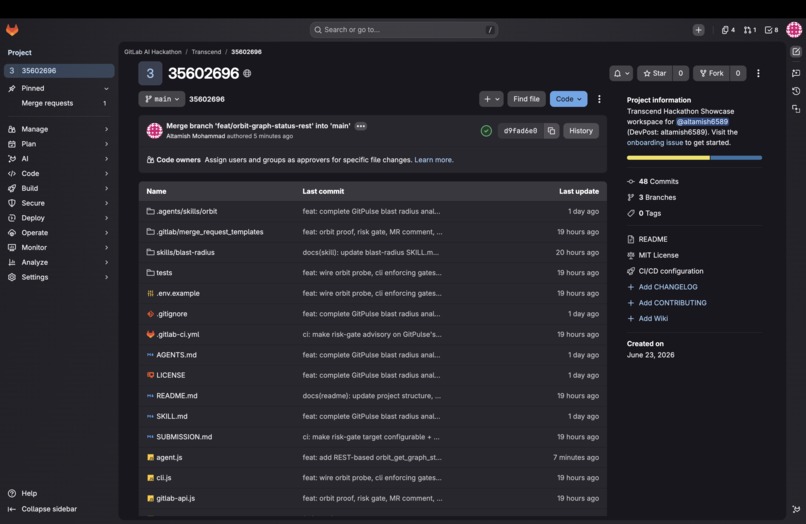Click the create new plus icon in top bar
The width and height of the screenshot is (806, 524).
pyautogui.click(x=698, y=30)
